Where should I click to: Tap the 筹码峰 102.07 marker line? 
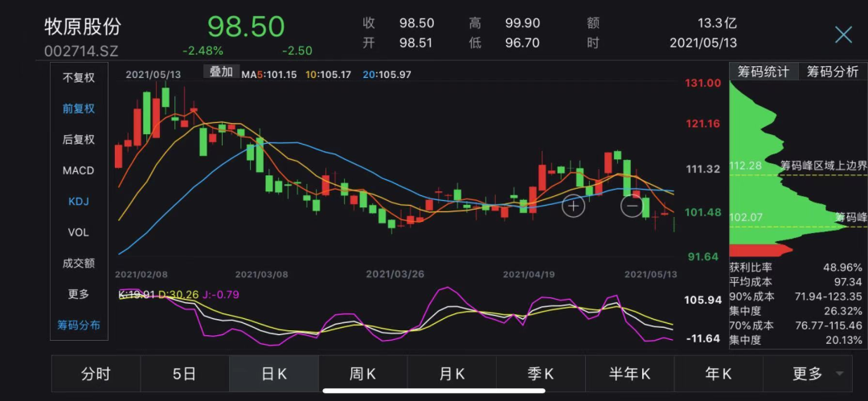[x=798, y=227]
